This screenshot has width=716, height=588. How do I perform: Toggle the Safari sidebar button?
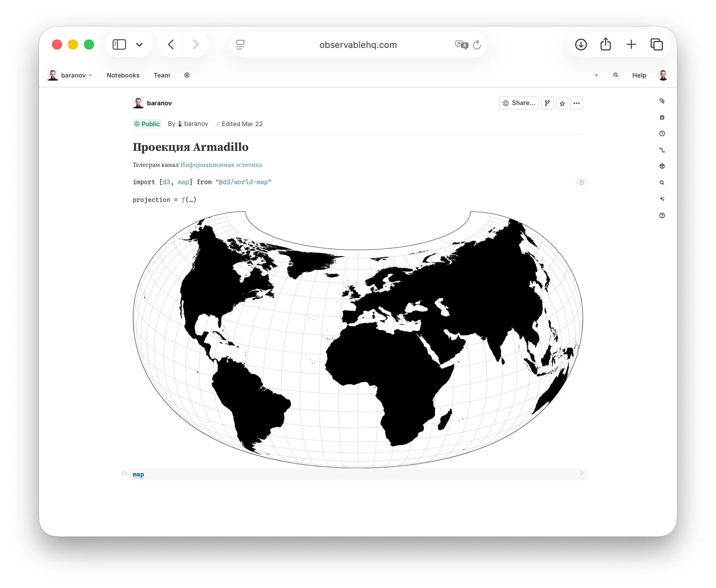(119, 44)
